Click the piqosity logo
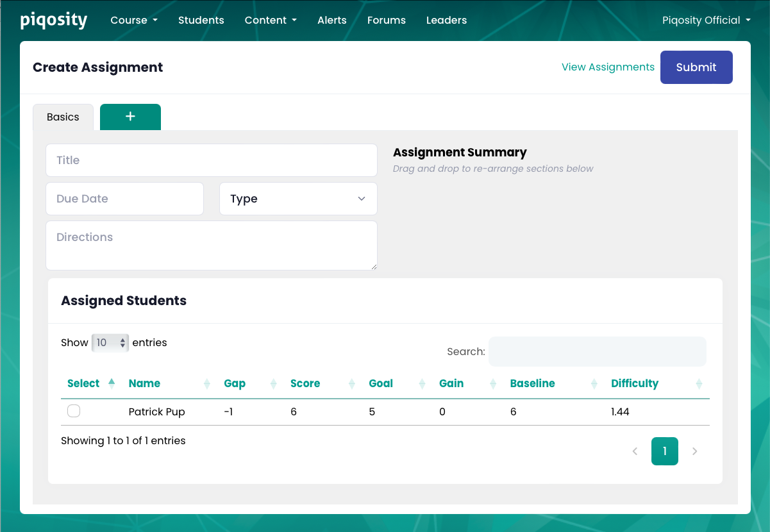Viewport: 770px width, 532px height. pos(53,21)
